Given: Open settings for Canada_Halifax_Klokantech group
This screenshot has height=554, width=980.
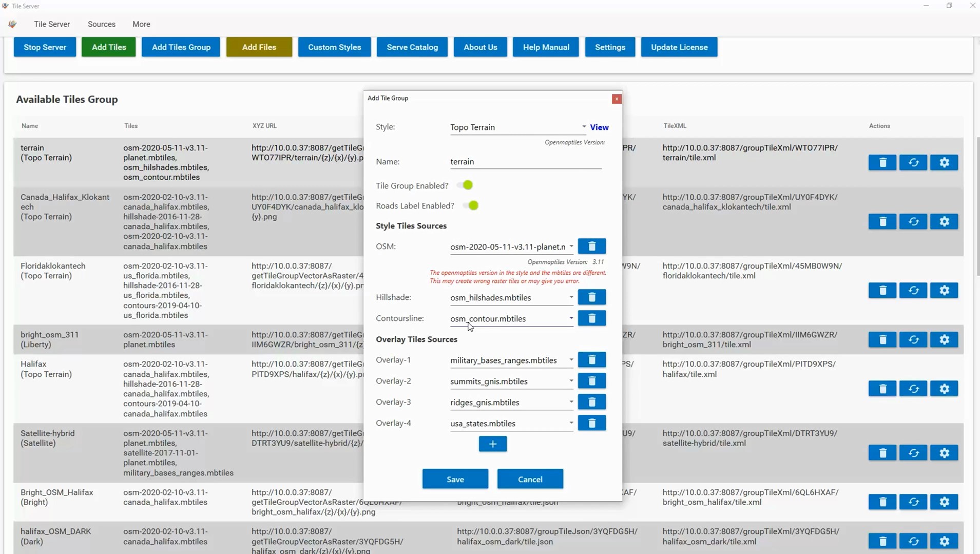Looking at the screenshot, I should tap(944, 222).
